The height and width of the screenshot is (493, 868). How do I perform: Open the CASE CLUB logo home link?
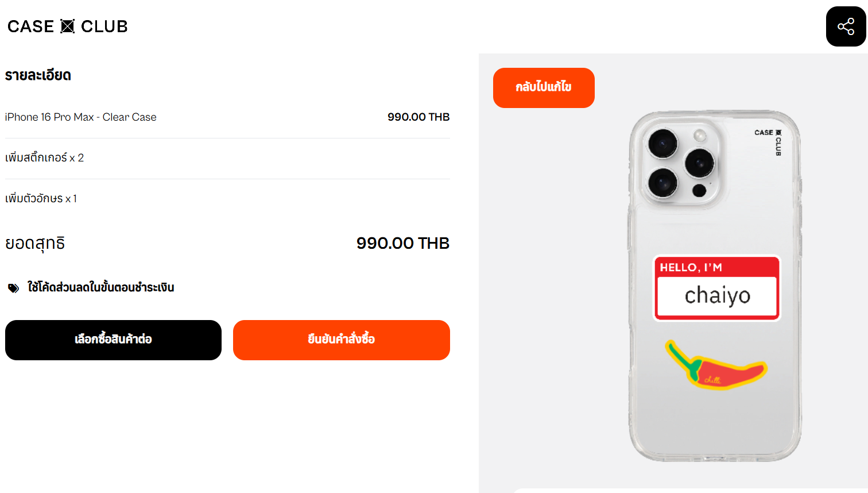[x=68, y=26]
